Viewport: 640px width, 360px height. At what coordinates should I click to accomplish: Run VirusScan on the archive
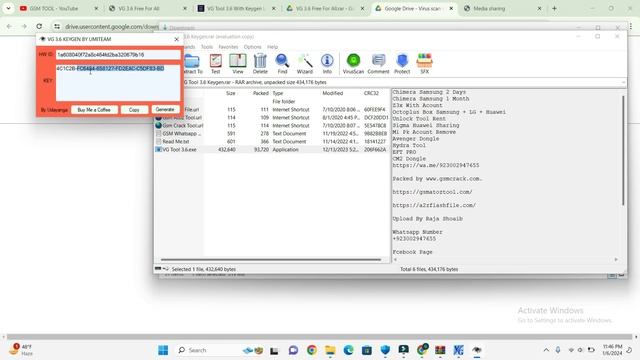click(x=353, y=64)
